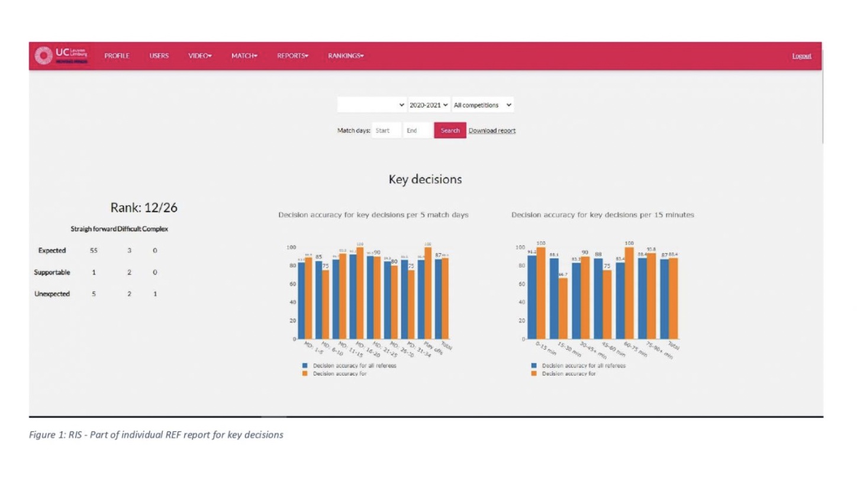
Task: Open the 2020-2021 season dropdown
Action: pos(428,105)
